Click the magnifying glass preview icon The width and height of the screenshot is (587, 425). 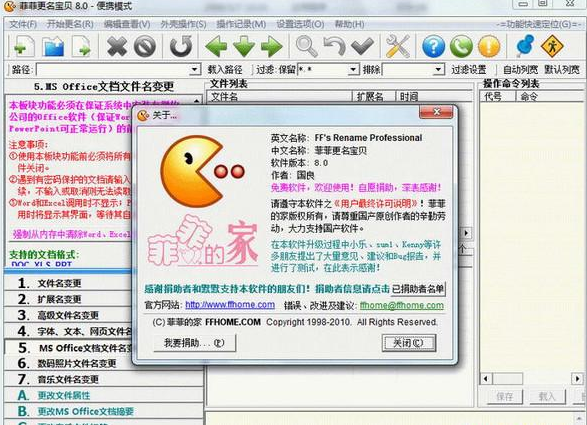pos(307,46)
